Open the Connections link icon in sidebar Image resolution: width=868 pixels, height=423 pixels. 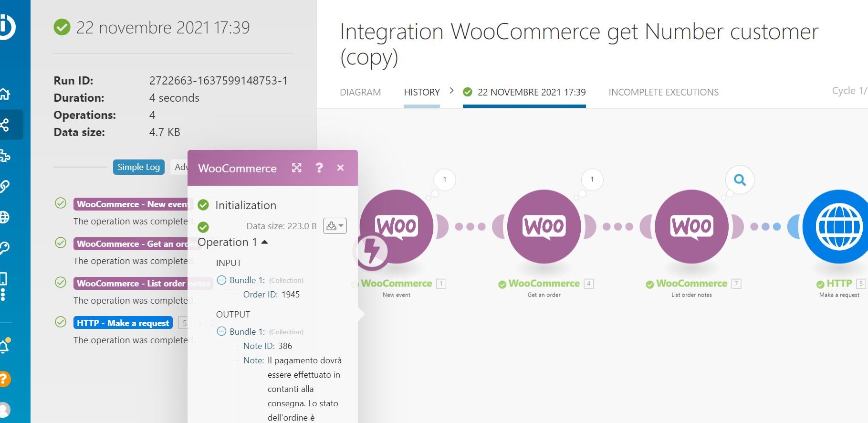[x=5, y=186]
